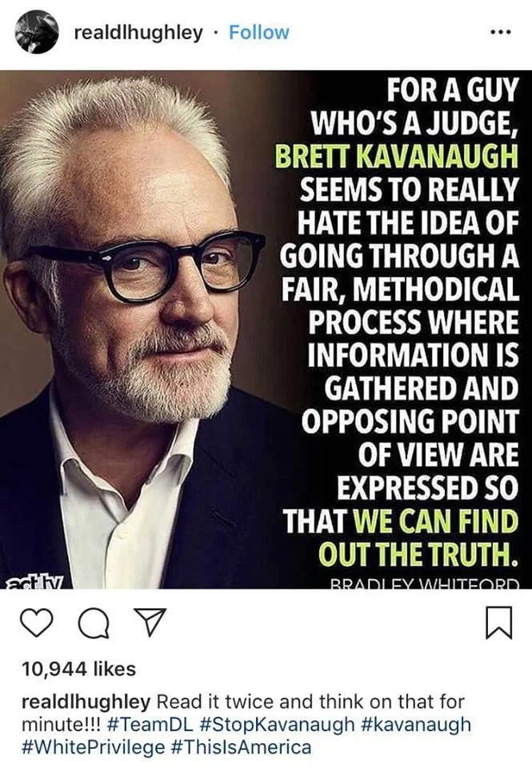Click the act.tv logo watermark
This screenshot has width=532, height=768.
click(38, 582)
